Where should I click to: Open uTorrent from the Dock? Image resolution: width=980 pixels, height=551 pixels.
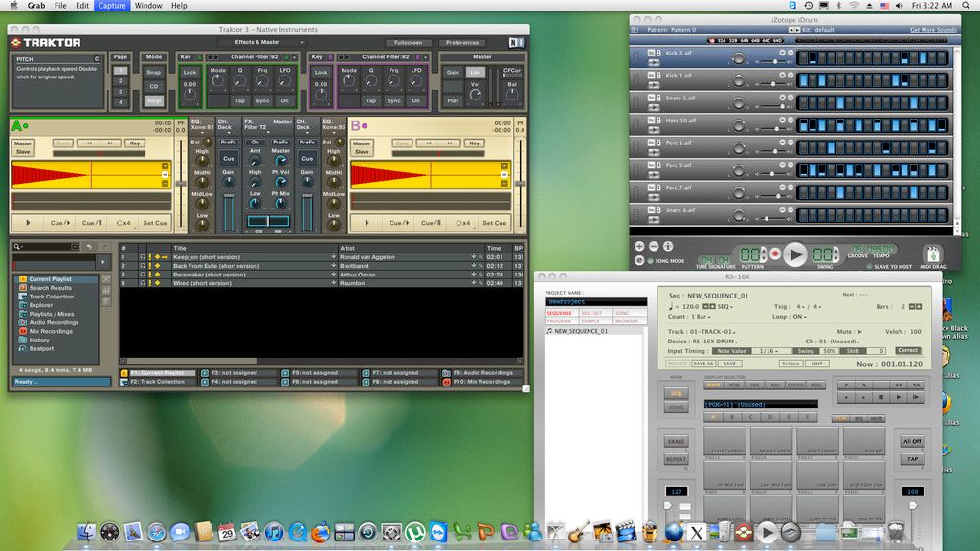[x=414, y=532]
